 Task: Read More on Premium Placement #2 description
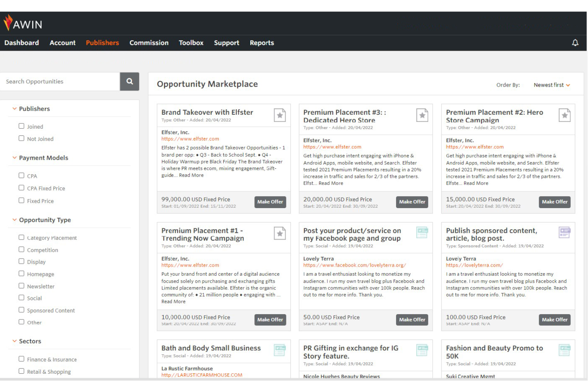[x=476, y=183]
